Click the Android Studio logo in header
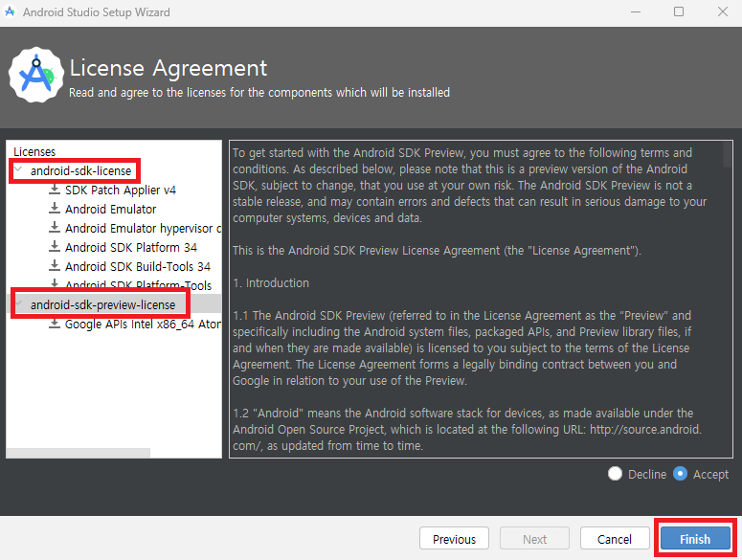The height and width of the screenshot is (560, 742). point(36,75)
